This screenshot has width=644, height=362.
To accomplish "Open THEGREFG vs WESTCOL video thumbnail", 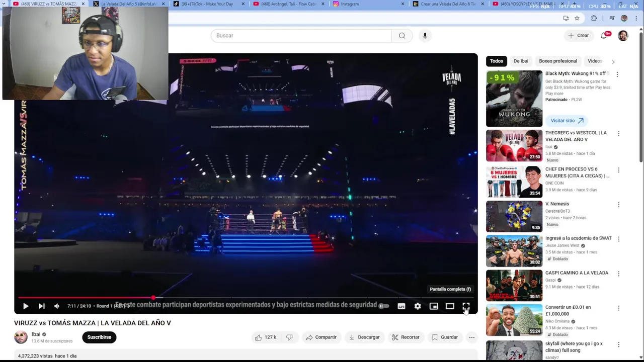I will 514,146.
